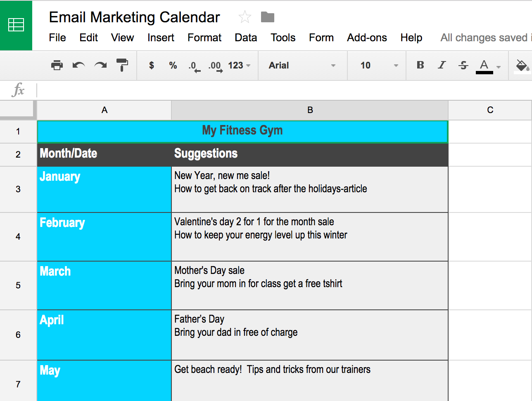Viewport: 532px width, 401px height.
Task: Redo the last action
Action: (100, 65)
